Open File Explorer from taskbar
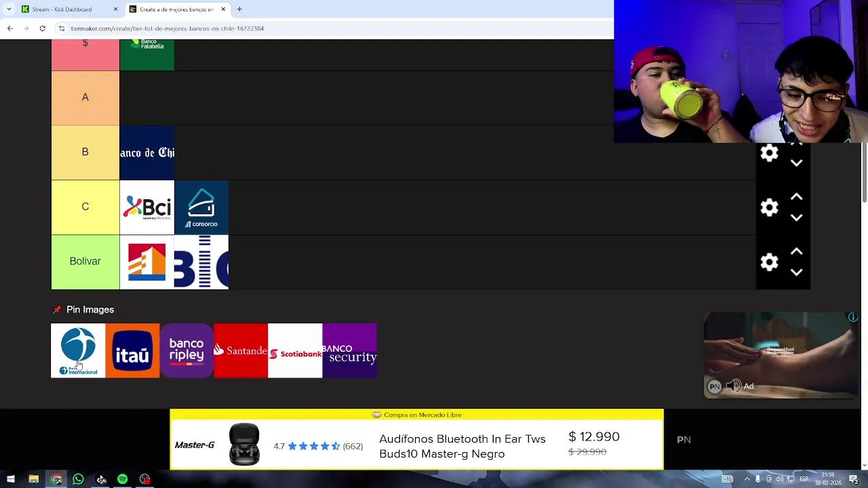 (33, 479)
